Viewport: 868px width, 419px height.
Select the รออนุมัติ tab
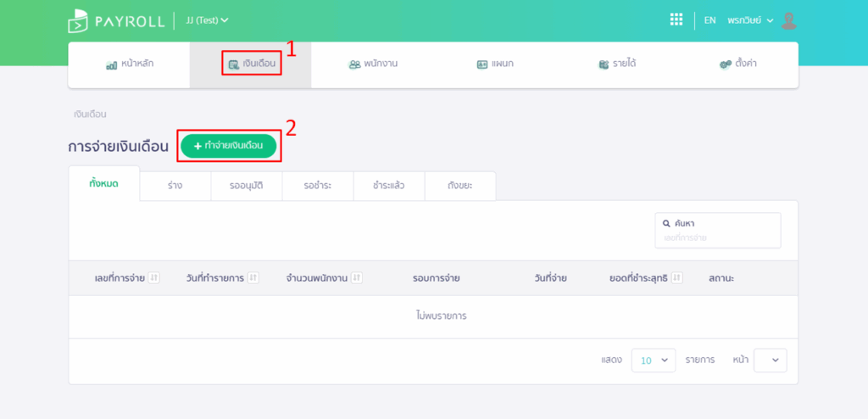[x=246, y=185]
